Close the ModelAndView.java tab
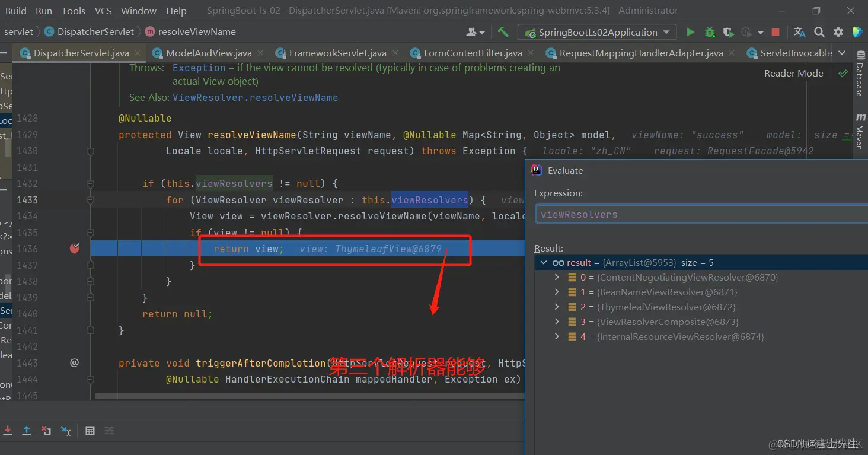The image size is (868, 455). coord(261,53)
